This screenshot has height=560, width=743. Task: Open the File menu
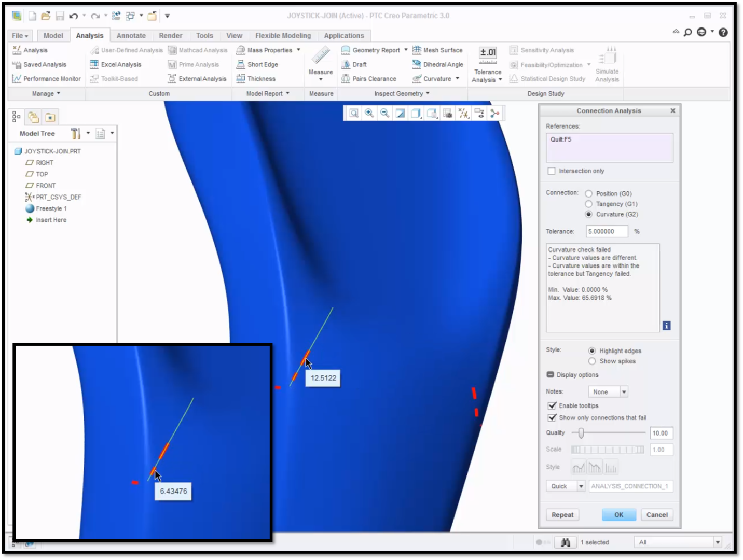20,36
